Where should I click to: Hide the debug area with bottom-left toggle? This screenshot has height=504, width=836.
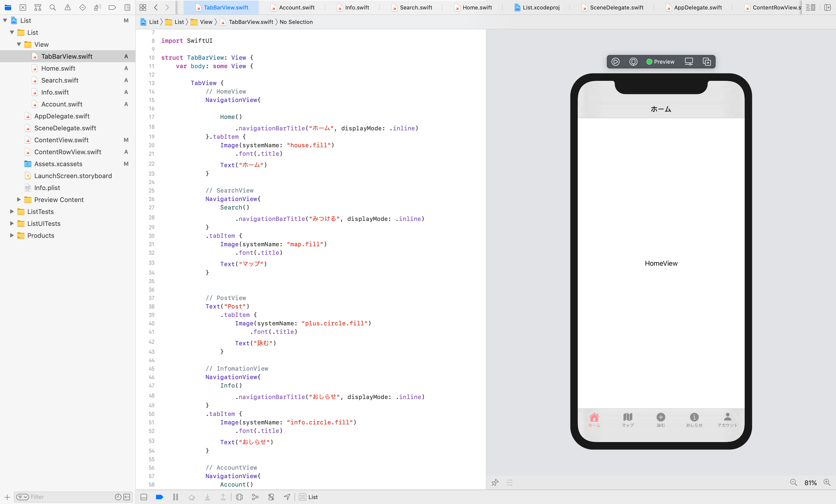[144, 497]
